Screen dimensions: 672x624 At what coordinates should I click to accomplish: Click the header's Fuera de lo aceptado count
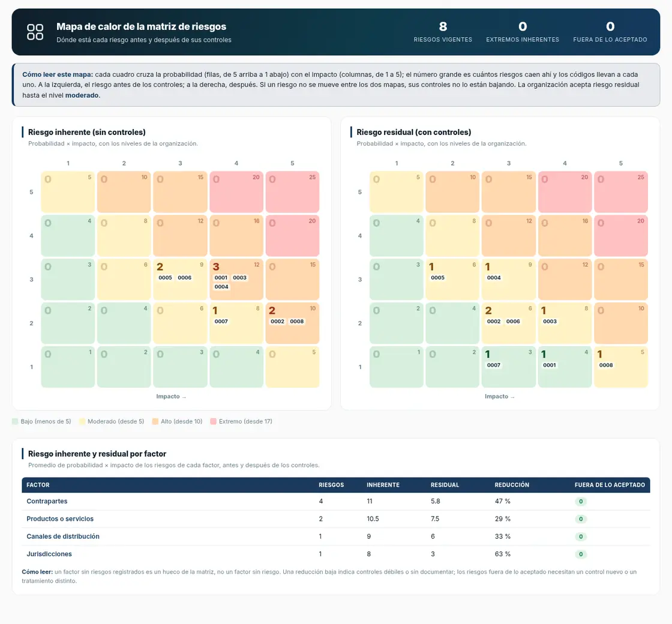coord(610,26)
